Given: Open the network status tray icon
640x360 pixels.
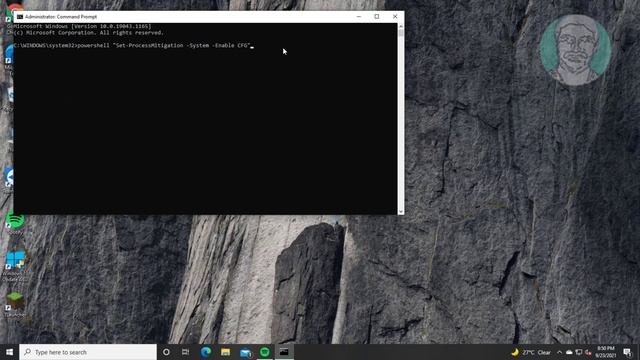Looking at the screenshot, I should [x=578, y=352].
